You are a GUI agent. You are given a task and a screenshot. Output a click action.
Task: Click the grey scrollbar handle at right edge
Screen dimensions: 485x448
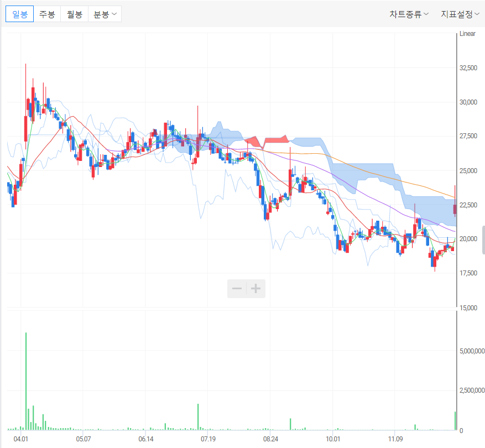pyautogui.click(x=483, y=240)
